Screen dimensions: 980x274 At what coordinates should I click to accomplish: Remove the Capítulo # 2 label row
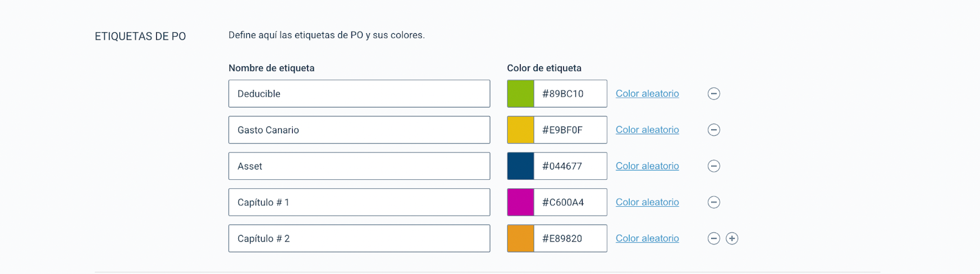(x=714, y=239)
